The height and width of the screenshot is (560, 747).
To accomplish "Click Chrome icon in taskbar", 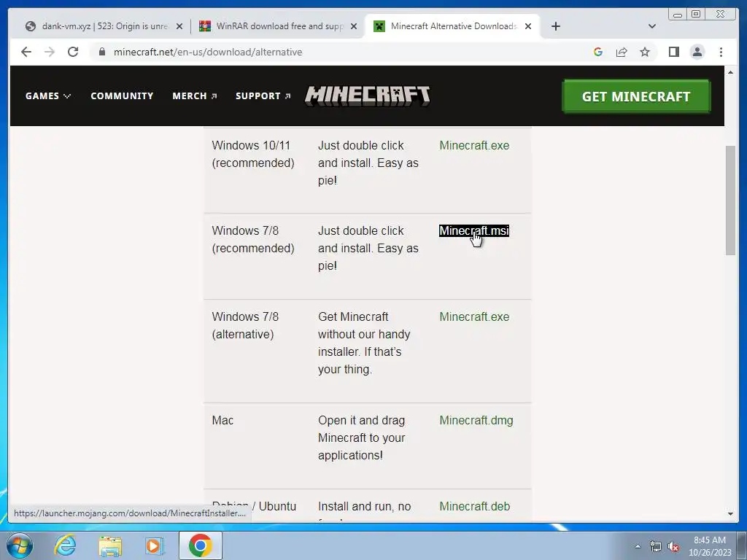I will click(200, 545).
